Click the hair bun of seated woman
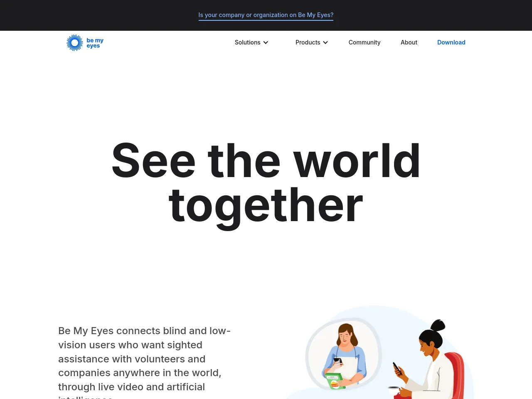 click(x=438, y=326)
